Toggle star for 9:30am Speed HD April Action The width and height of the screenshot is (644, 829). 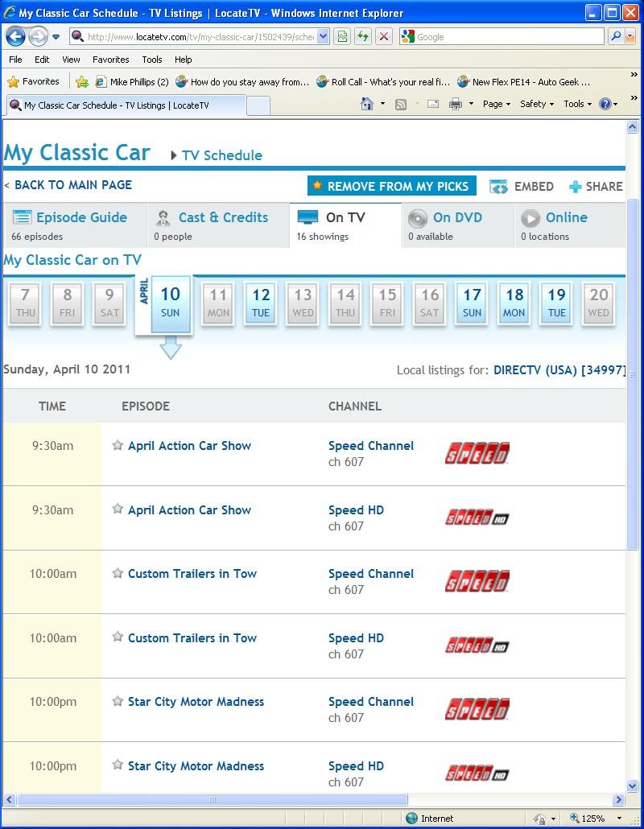[x=118, y=509]
